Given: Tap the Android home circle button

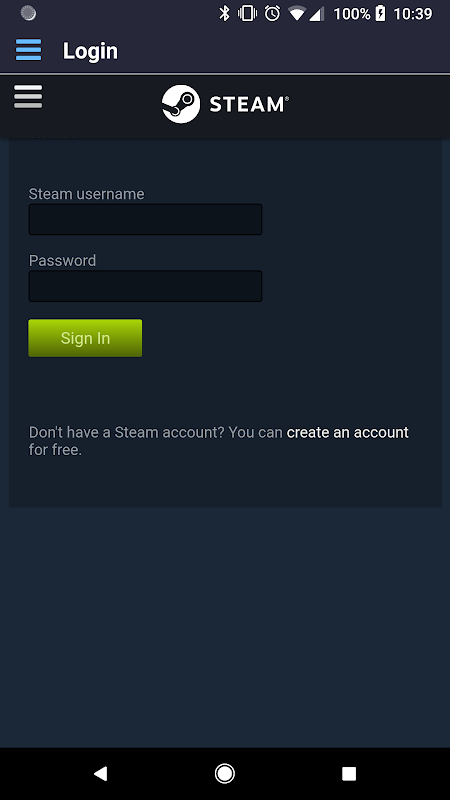Looking at the screenshot, I should pos(224,773).
